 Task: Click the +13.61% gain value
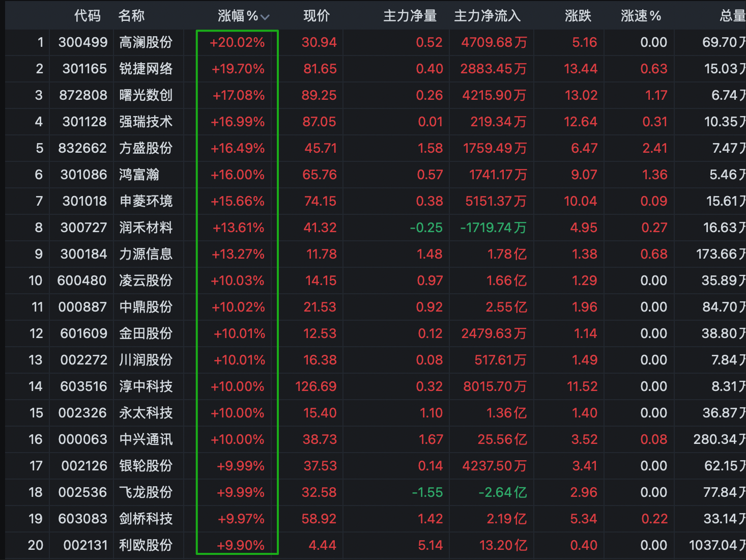[239, 228]
